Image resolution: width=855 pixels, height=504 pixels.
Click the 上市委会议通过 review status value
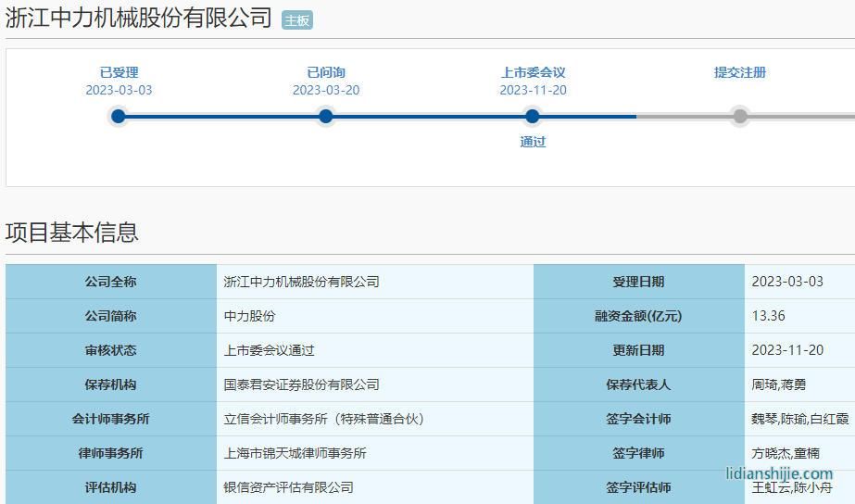(x=269, y=350)
